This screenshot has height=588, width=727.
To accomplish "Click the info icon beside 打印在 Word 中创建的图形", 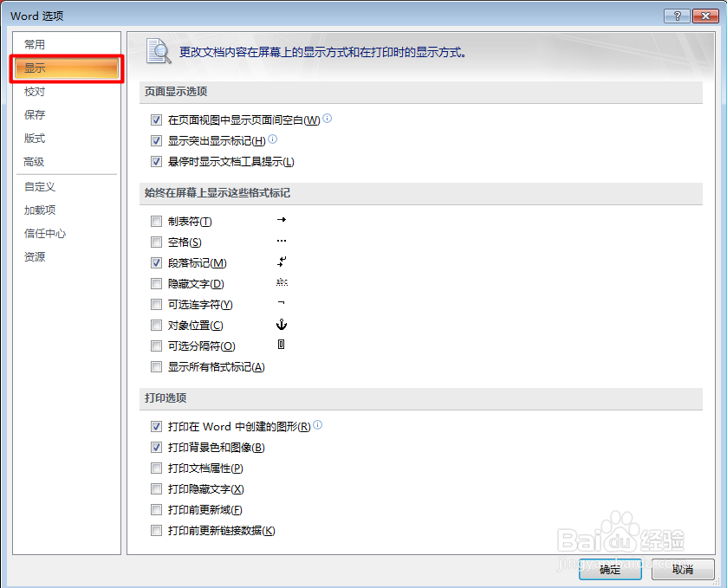I will (x=318, y=425).
